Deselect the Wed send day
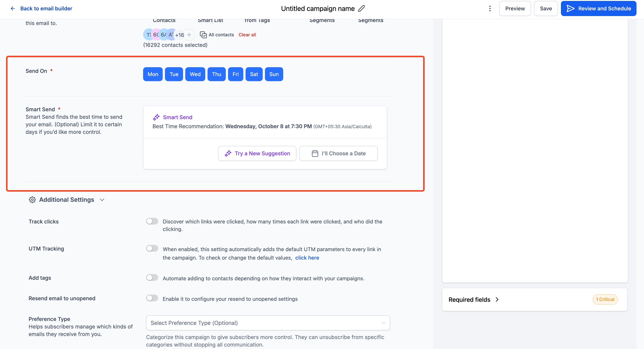This screenshot has height=349, width=644. click(x=195, y=74)
